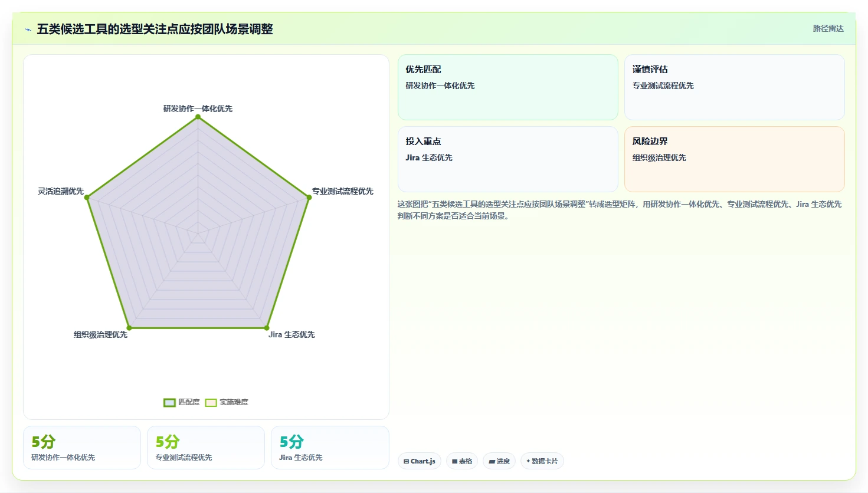Screen dimensions: 868x493
Task: Click the 组织级治理优先 radar axis label
Action: (100, 334)
